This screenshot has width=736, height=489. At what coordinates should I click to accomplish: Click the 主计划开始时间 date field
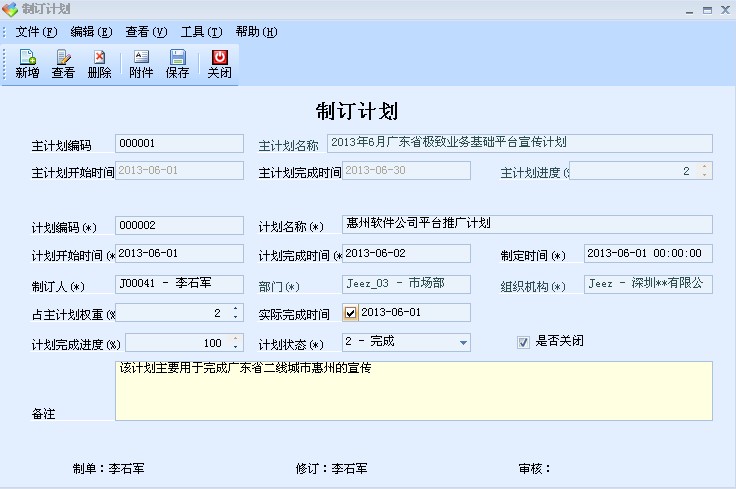[x=179, y=170]
